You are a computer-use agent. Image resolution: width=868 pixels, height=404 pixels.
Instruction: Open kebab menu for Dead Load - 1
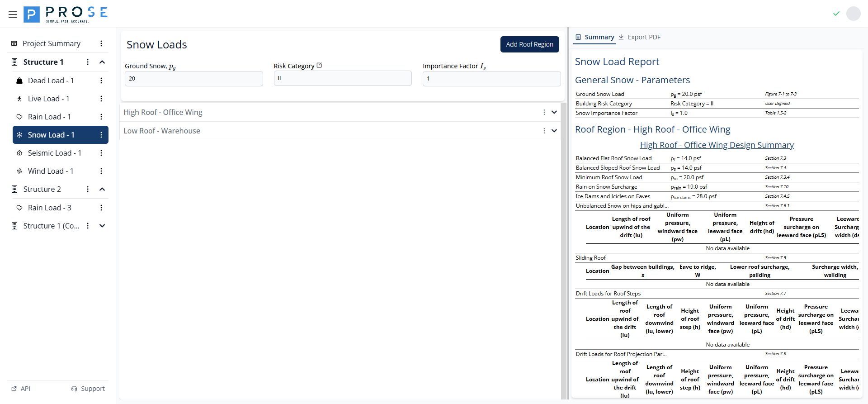tap(101, 81)
